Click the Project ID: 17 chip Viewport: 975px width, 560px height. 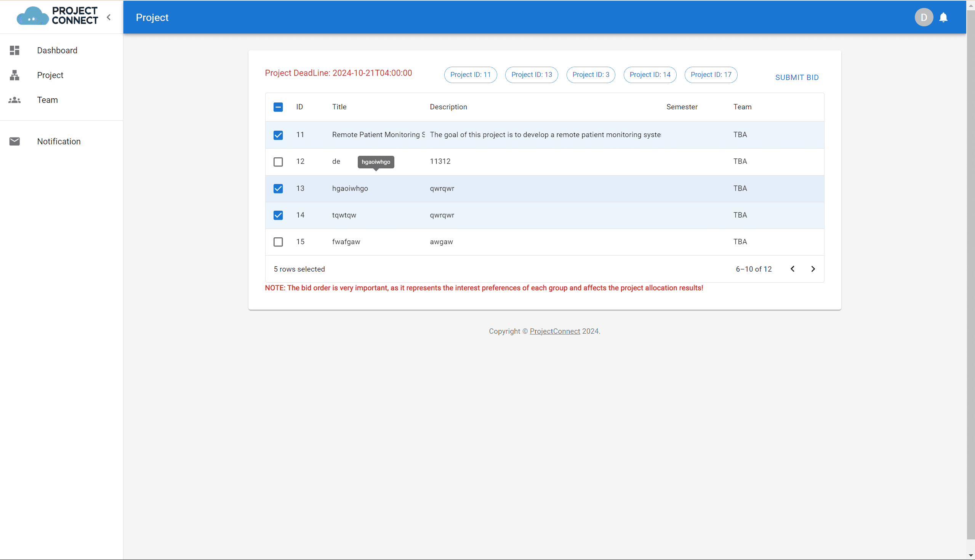coord(711,75)
